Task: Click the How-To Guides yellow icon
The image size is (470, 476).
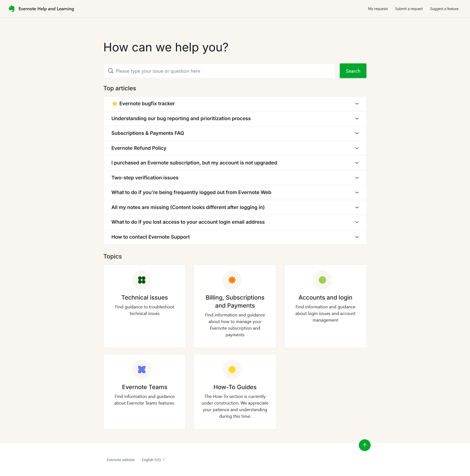Action: 232,369
